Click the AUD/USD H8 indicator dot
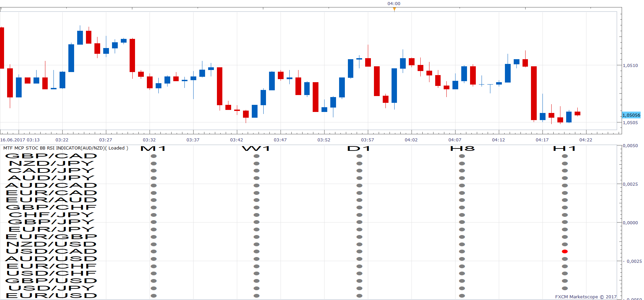Image resolution: width=644 pixels, height=300 pixels. (462, 259)
